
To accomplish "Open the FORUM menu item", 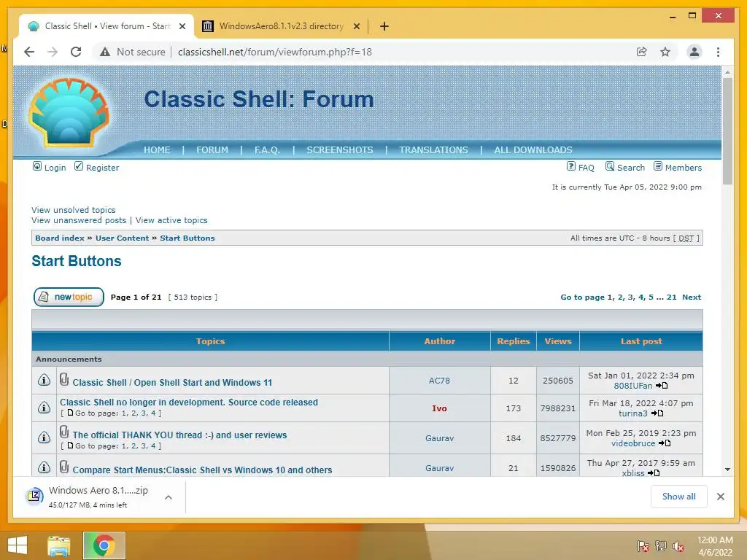I will coord(212,150).
